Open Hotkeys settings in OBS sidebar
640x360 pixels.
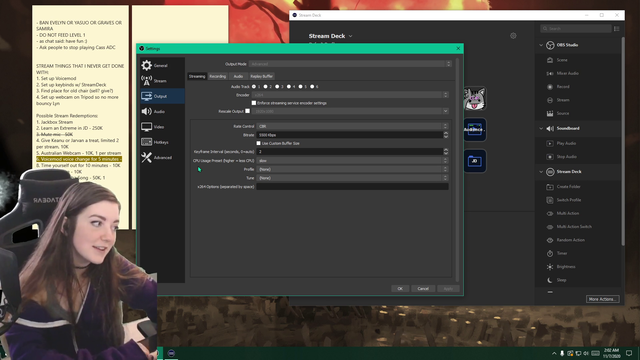point(162,142)
